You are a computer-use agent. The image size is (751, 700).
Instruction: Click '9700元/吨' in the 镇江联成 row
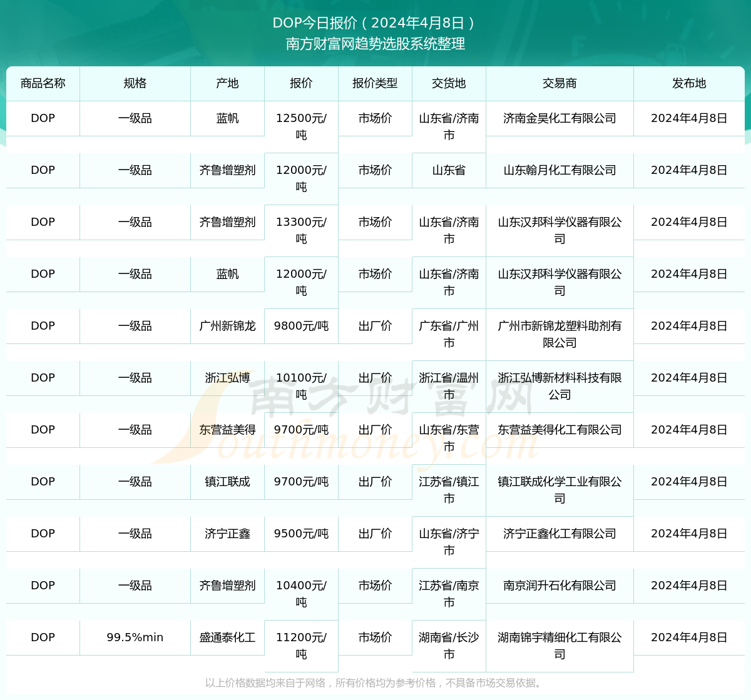tap(301, 482)
